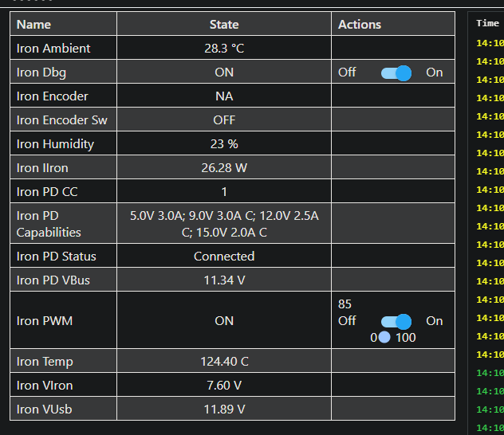Click the Off label beside Iron Dbg

pyautogui.click(x=347, y=72)
